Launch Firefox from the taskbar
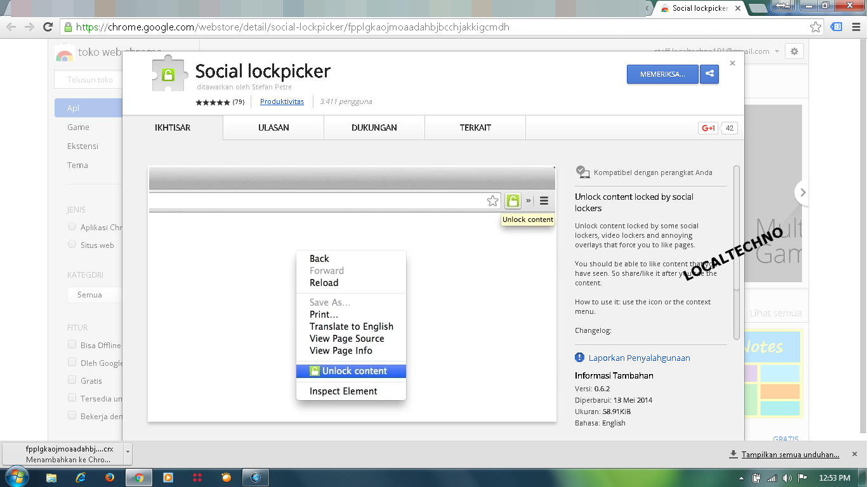Image resolution: width=868 pixels, height=487 pixels. coord(110,477)
